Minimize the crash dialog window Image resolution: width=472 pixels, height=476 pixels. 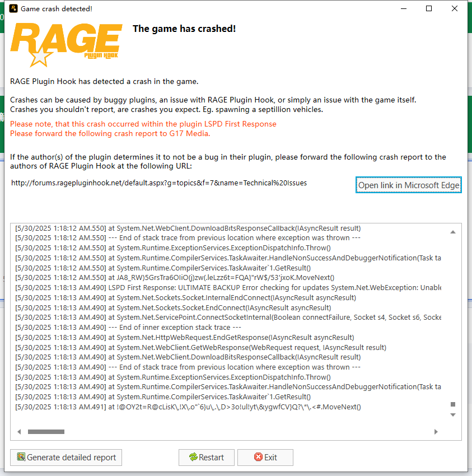[x=403, y=8]
